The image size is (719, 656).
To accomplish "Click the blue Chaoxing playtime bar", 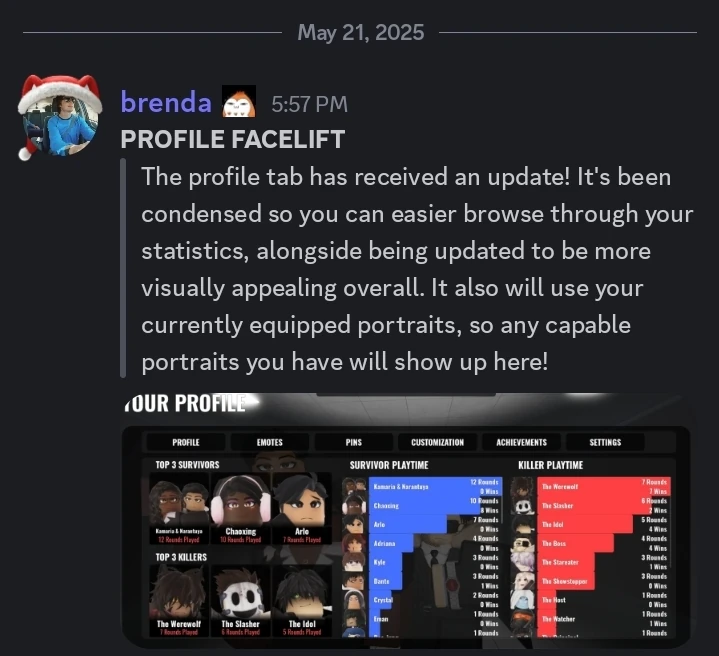I will tap(425, 505).
